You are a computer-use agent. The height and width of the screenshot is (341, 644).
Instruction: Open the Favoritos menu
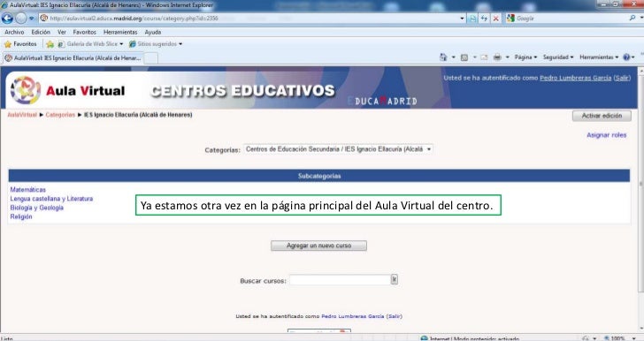coord(85,32)
